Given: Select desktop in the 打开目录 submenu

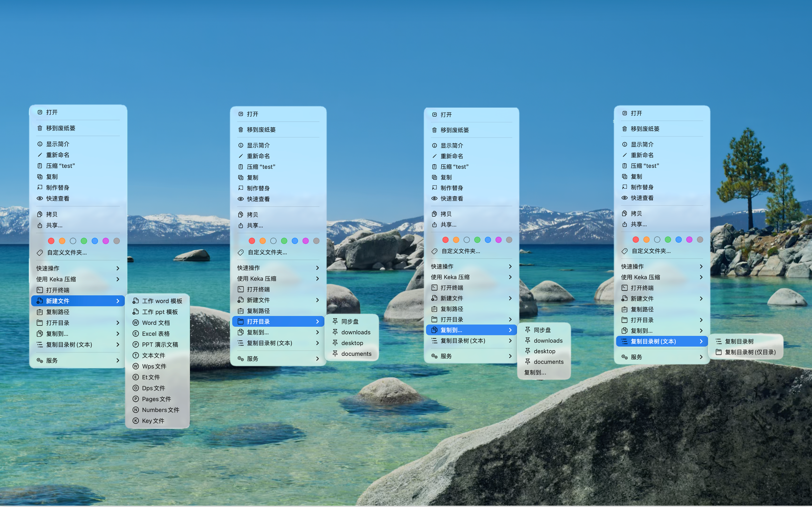Looking at the screenshot, I should point(352,343).
